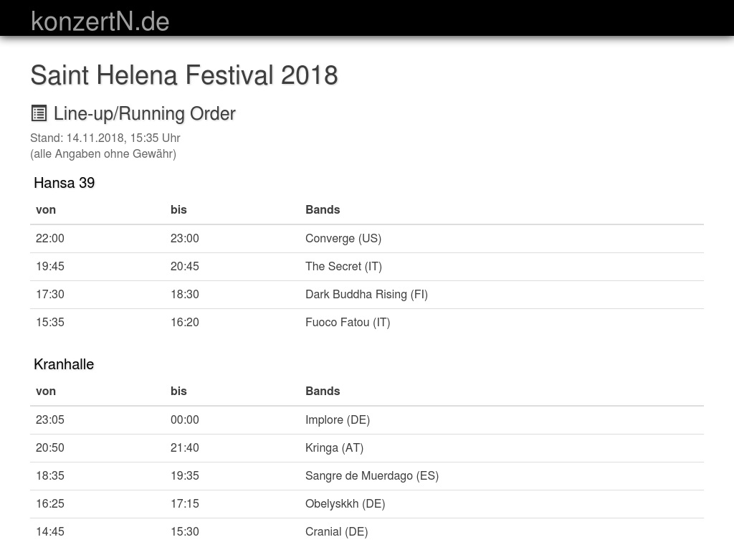Image resolution: width=734 pixels, height=560 pixels.
Task: Click the konzertN.de site logo
Action: click(100, 21)
